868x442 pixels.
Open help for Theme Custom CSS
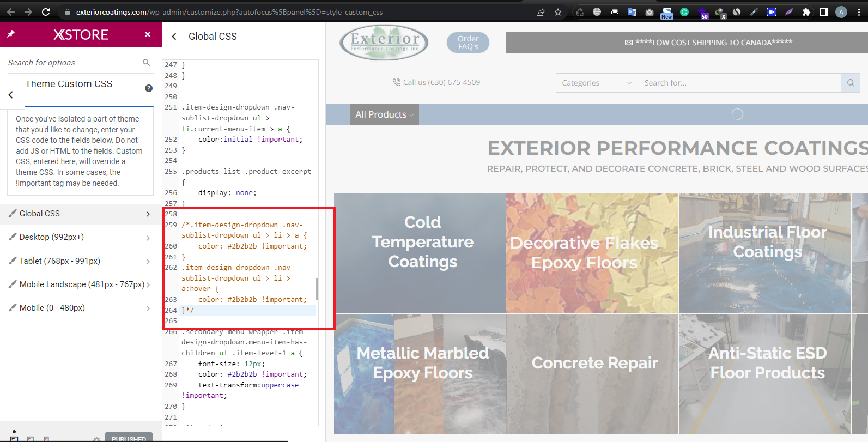[149, 88]
